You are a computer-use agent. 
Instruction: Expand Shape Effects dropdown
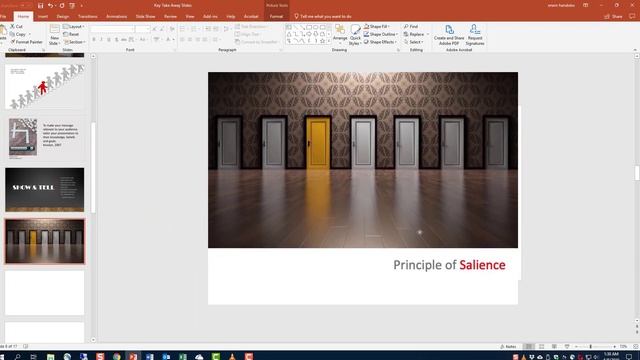click(x=380, y=42)
